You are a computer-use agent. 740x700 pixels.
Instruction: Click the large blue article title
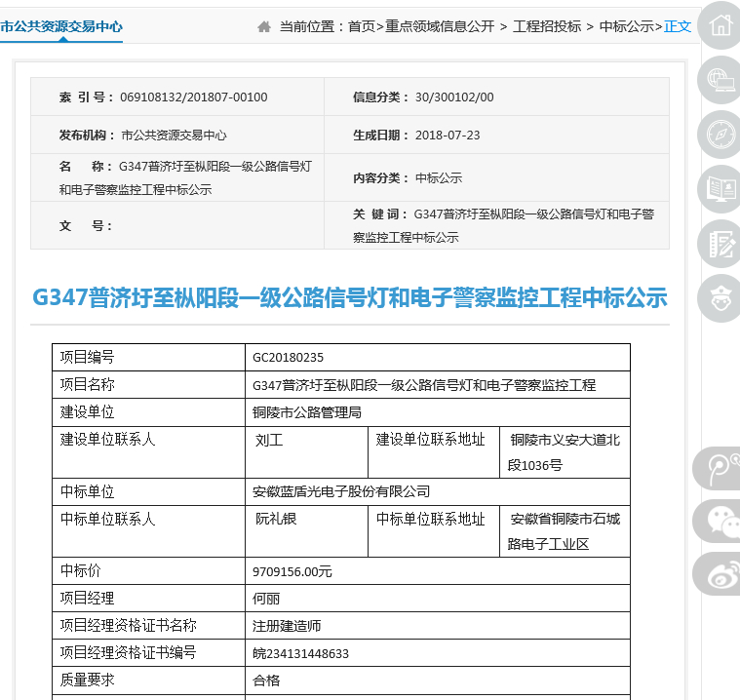(x=350, y=297)
